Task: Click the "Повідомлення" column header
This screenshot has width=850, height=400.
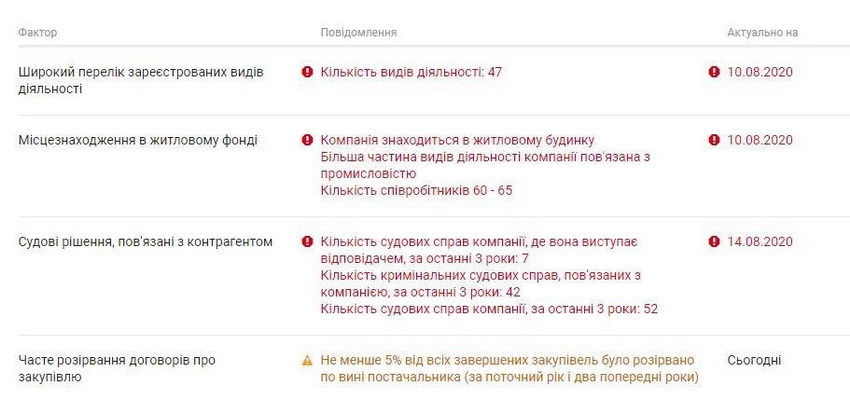Action: (358, 32)
